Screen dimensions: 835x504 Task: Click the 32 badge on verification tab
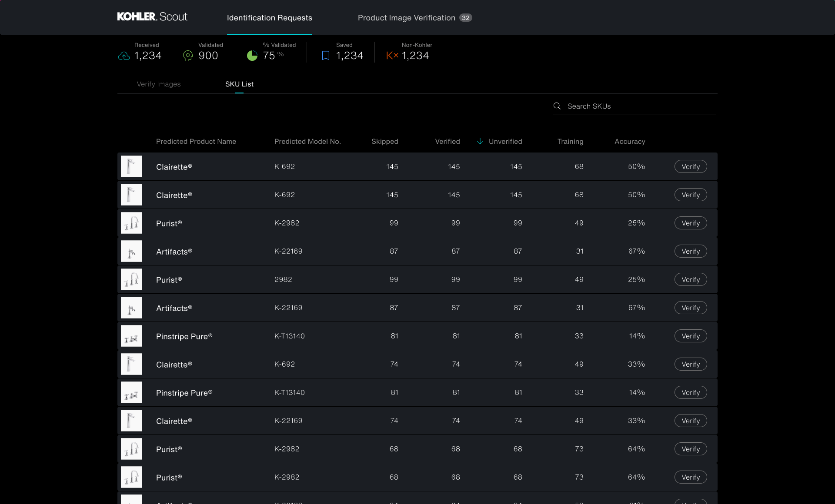click(466, 18)
